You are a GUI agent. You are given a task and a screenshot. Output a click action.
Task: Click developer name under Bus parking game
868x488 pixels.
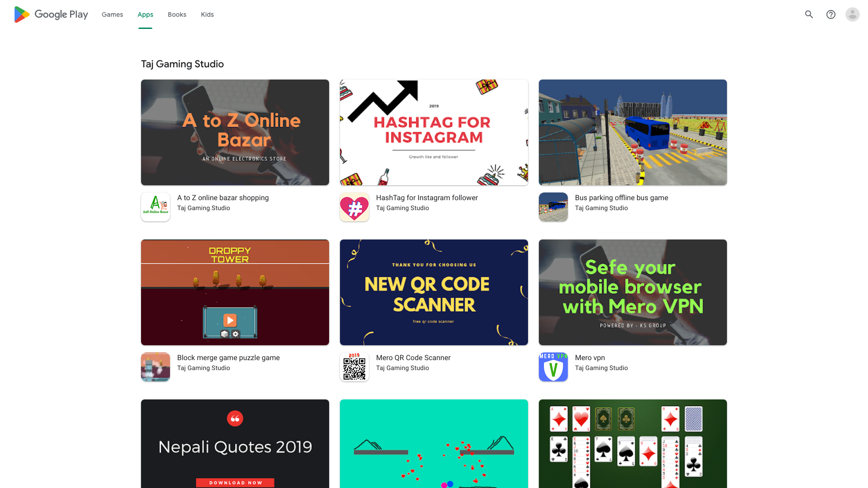601,208
